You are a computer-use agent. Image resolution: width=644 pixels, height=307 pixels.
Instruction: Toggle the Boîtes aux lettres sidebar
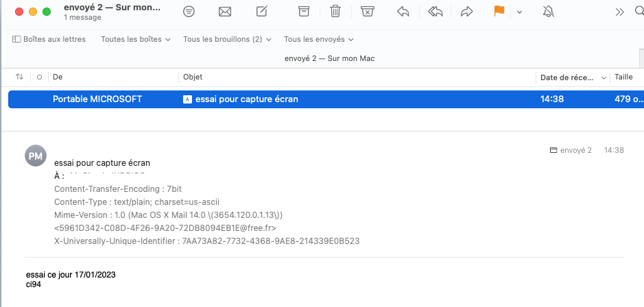(49, 39)
